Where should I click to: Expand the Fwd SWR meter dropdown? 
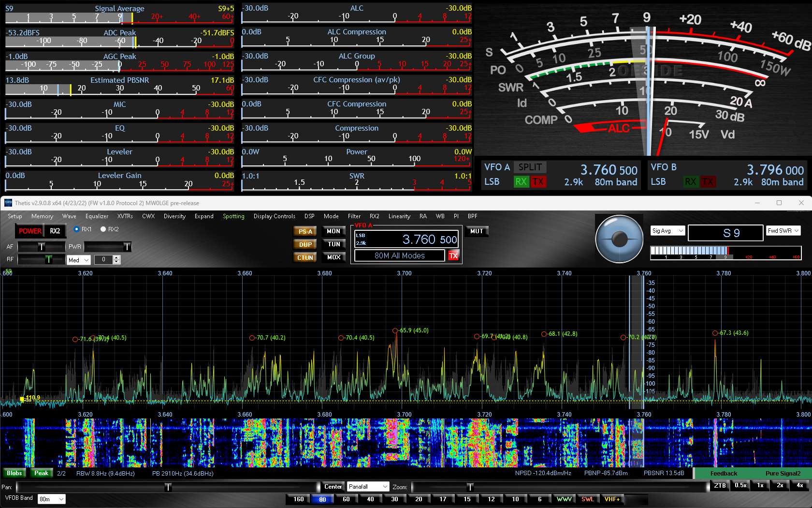point(783,231)
